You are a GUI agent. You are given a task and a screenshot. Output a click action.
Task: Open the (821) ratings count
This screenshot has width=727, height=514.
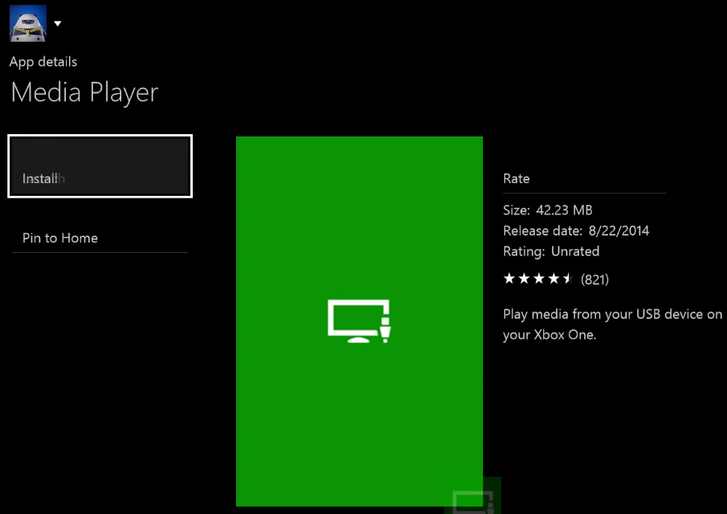(x=594, y=279)
